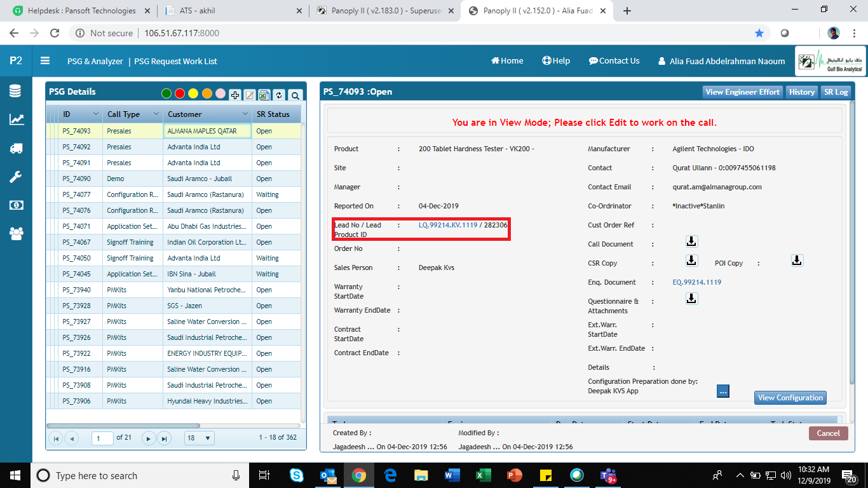Click the ALMANA MAPLES QATAR cell
Screen dimensions: 868x488
coord(207,131)
